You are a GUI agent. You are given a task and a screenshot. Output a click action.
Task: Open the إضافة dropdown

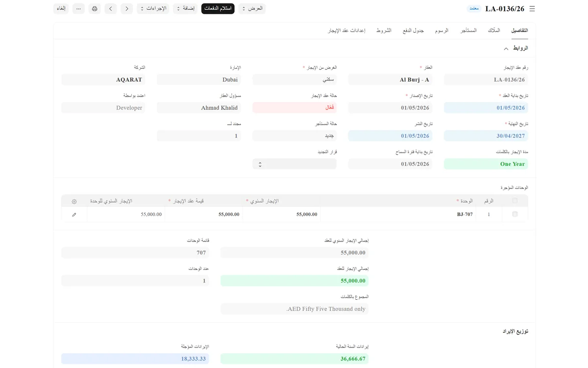(185, 9)
